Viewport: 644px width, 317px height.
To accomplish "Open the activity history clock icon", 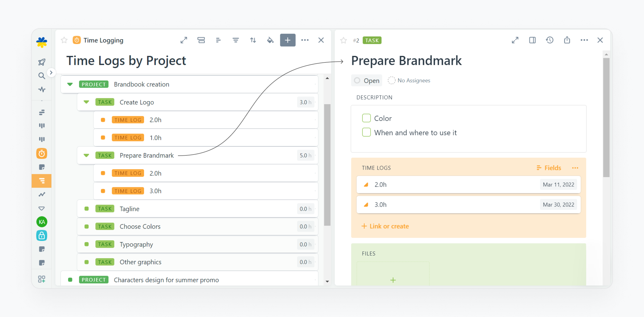I will point(549,40).
